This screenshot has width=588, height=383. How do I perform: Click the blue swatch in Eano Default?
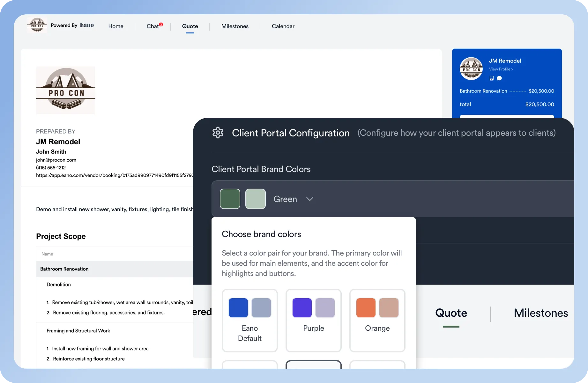pos(238,308)
